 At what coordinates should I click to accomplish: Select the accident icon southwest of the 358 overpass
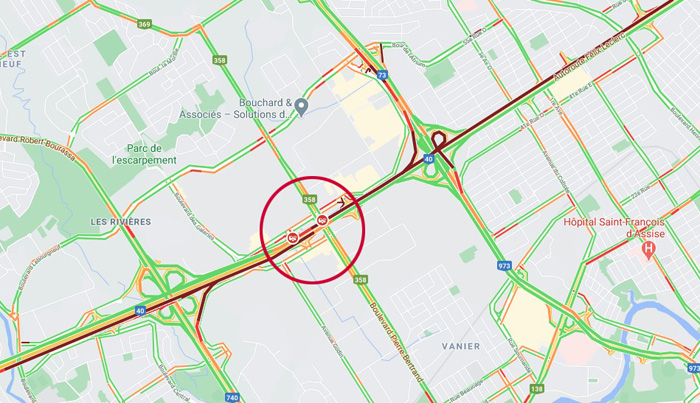pyautogui.click(x=293, y=237)
